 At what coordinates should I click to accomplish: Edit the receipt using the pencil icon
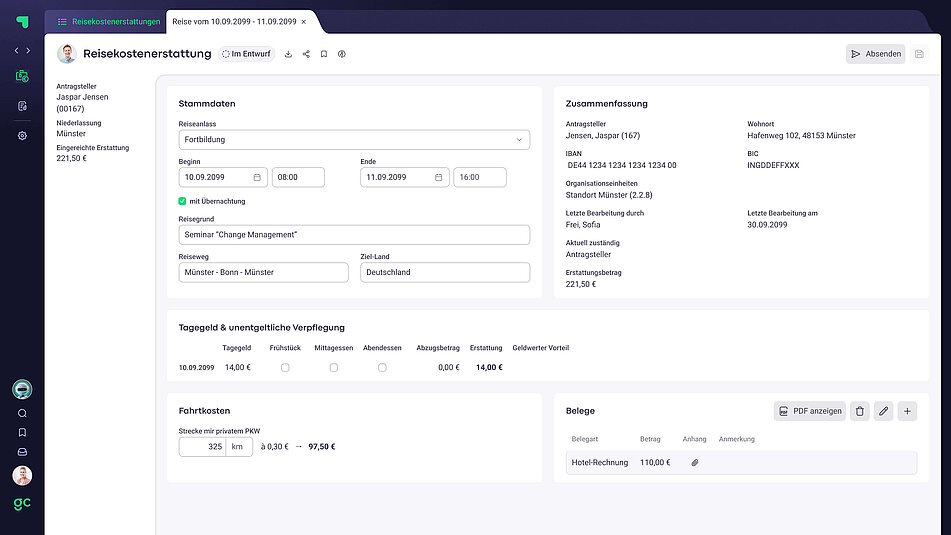[x=883, y=411]
